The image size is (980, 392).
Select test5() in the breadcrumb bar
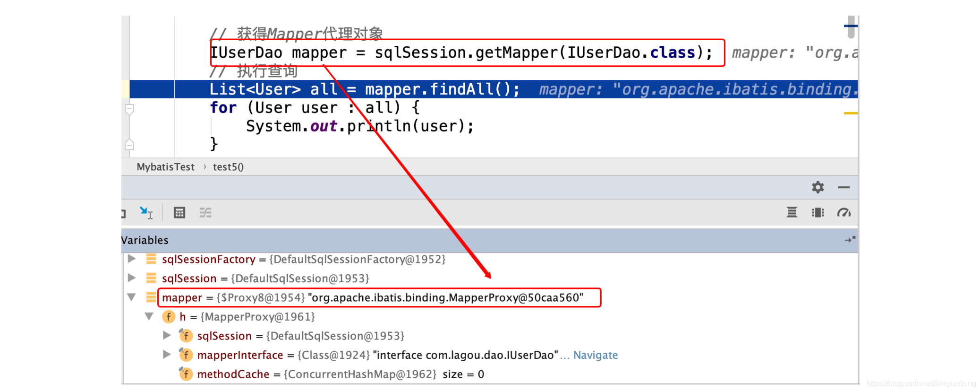[228, 167]
